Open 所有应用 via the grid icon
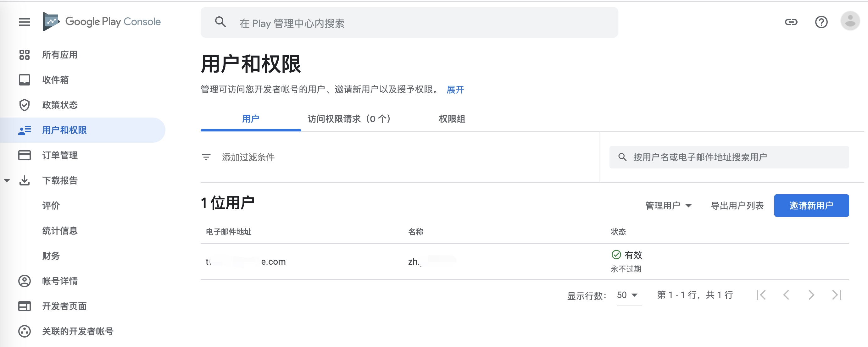The height and width of the screenshot is (347, 868). (x=24, y=55)
